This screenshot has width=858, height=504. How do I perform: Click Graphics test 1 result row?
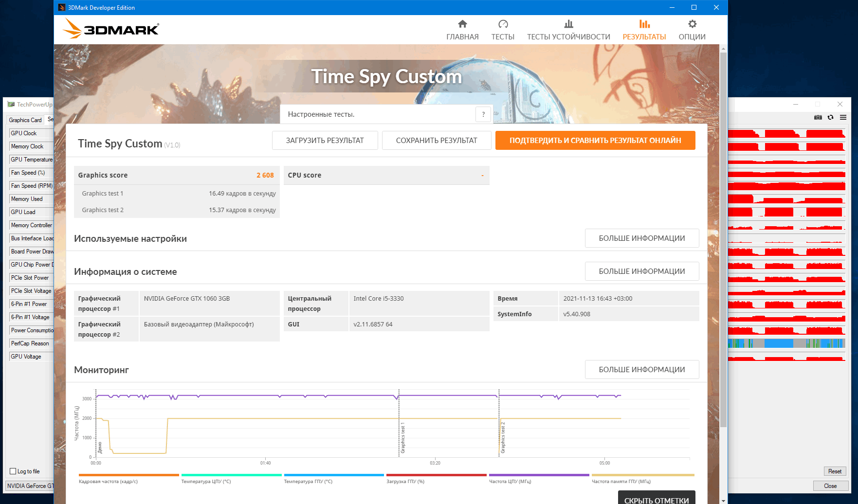177,193
